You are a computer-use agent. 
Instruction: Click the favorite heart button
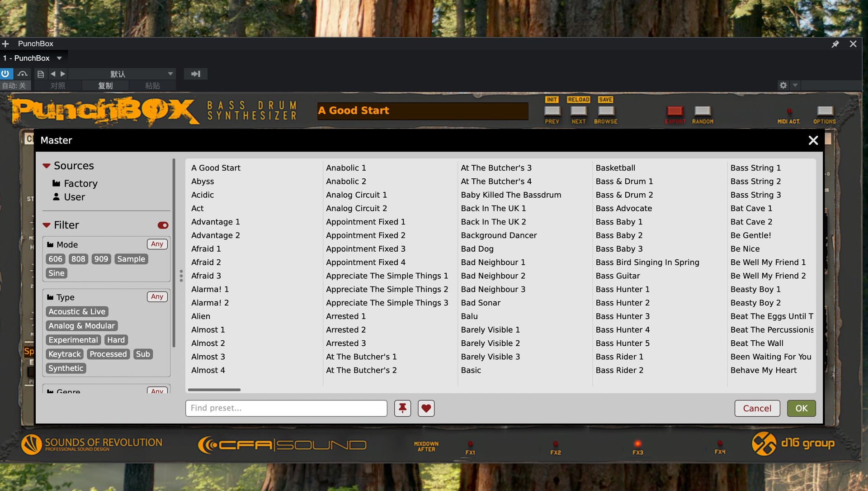point(426,408)
